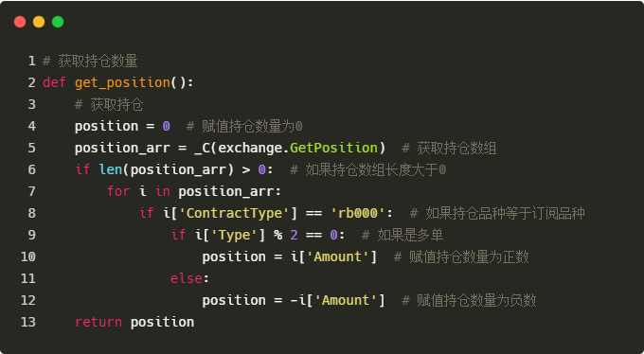Click the 'ContractType' string key
The image size is (644, 354).
point(234,213)
